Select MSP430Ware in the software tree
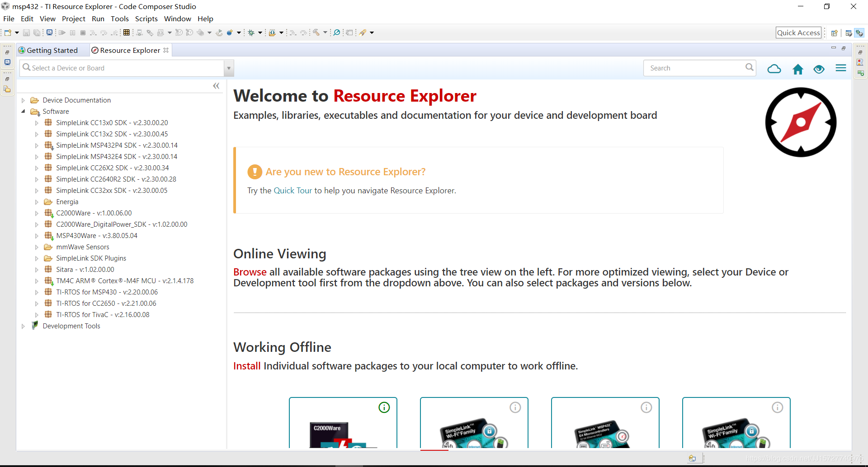The image size is (868, 467). [96, 236]
